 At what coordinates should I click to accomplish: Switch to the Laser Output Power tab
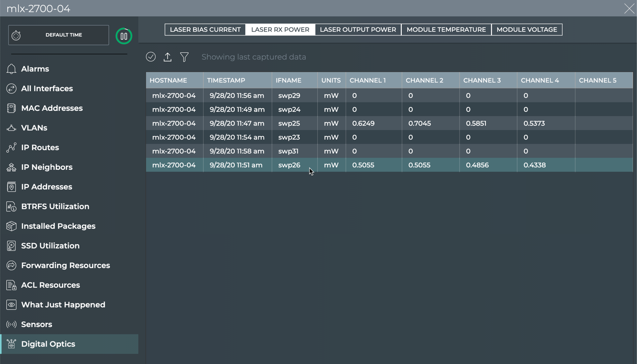358,30
